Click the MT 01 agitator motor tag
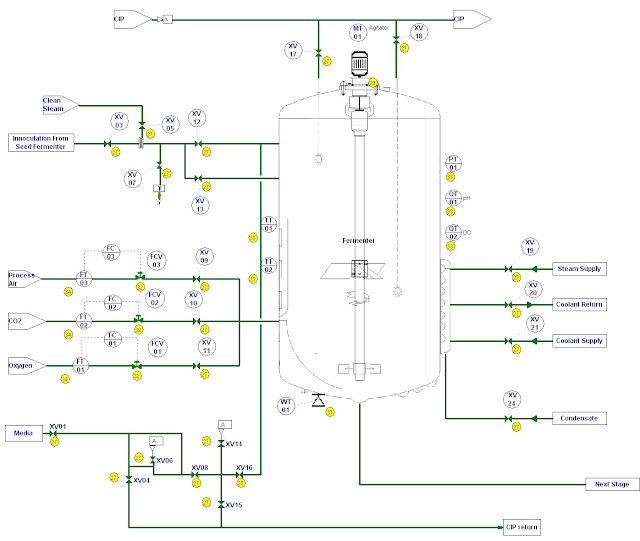This screenshot has height=541, width=640. [x=358, y=33]
